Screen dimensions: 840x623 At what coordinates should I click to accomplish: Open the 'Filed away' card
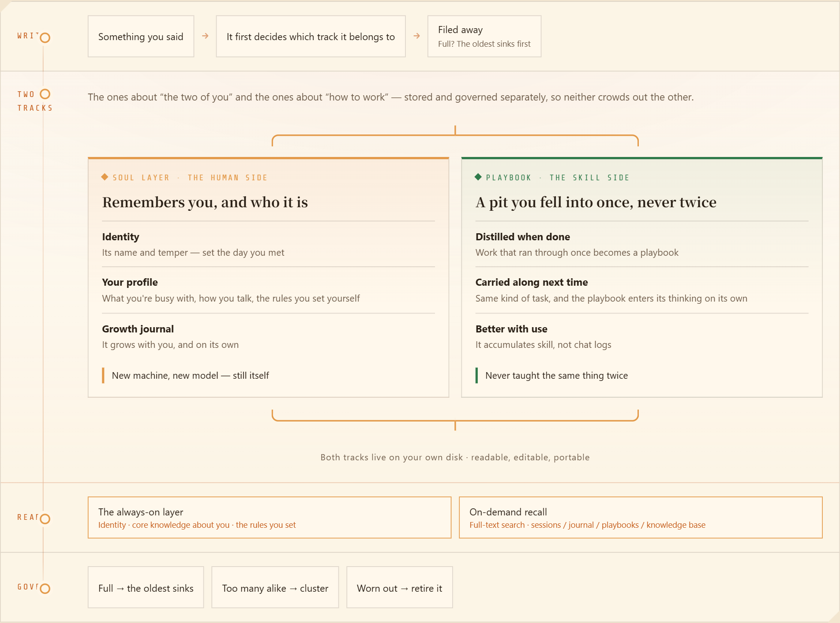484,37
